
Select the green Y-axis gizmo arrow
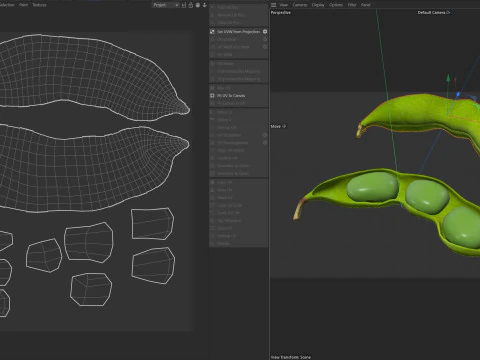(448, 78)
